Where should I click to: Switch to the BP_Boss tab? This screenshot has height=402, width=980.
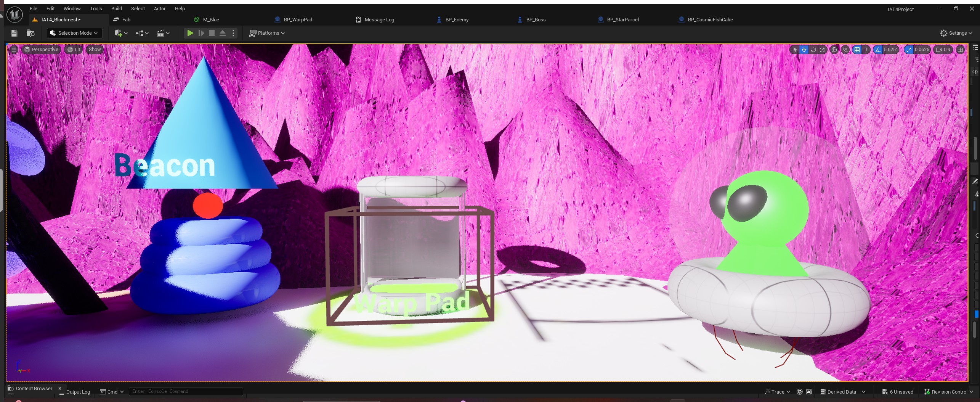point(536,19)
